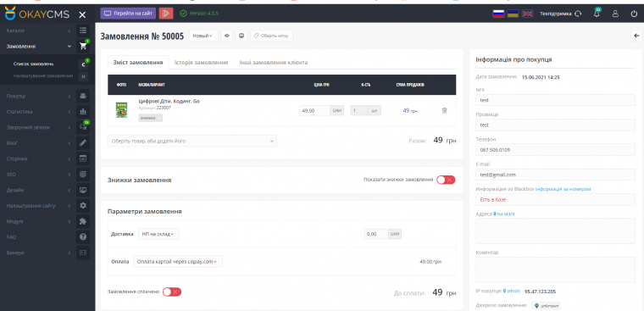Switch to 'Інші замовлення клієнта' tab
This screenshot has width=644, height=311.
coord(274,63)
